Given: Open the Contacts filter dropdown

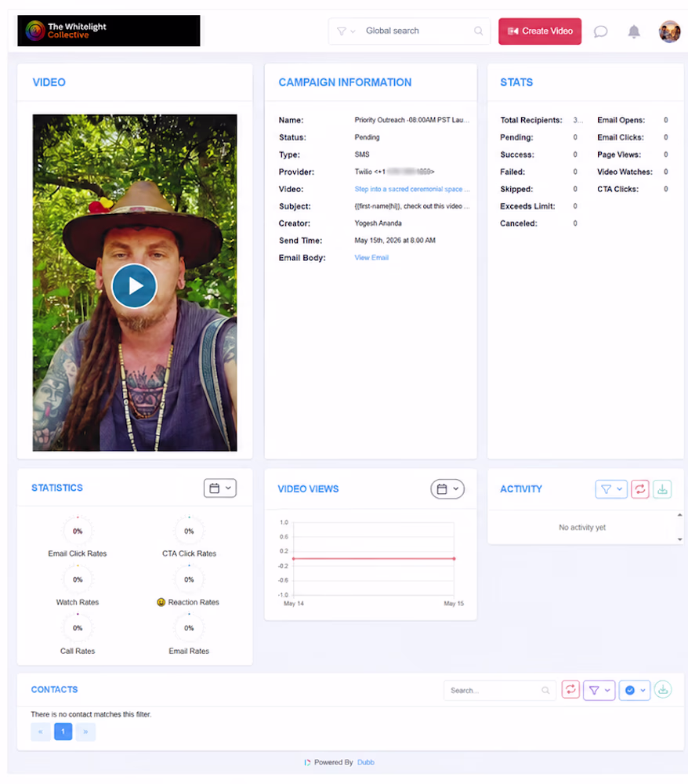Looking at the screenshot, I should click(x=599, y=691).
